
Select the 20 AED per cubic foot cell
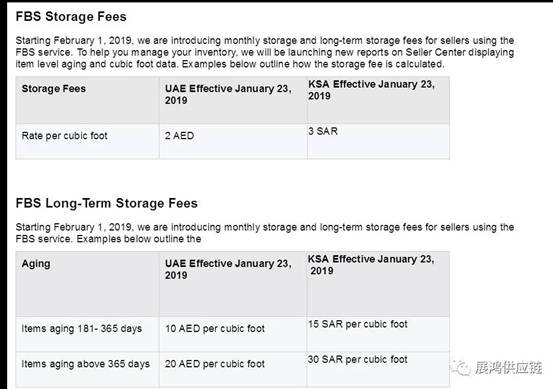[233, 369]
